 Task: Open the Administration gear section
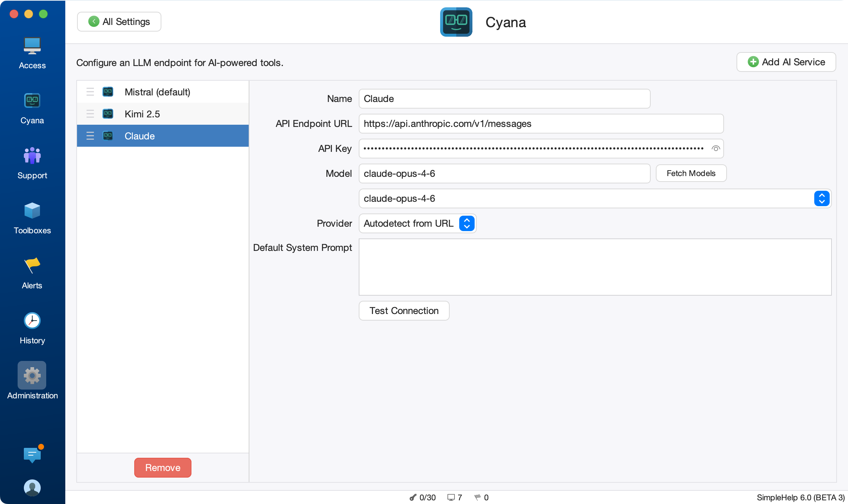[32, 381]
